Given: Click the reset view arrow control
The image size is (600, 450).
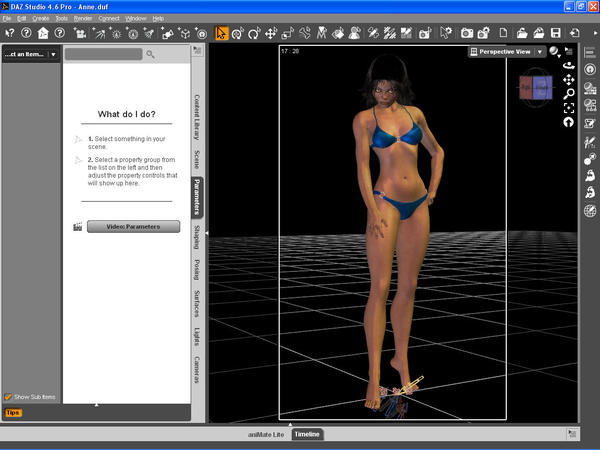Looking at the screenshot, I should pos(569,121).
